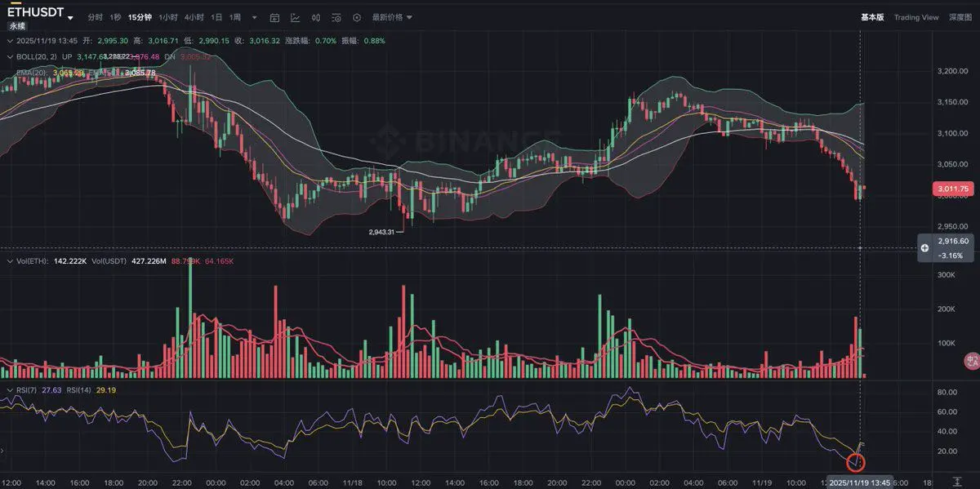Open the calendar date-range icon in the toolbar
This screenshot has width=980, height=489.
[274, 17]
